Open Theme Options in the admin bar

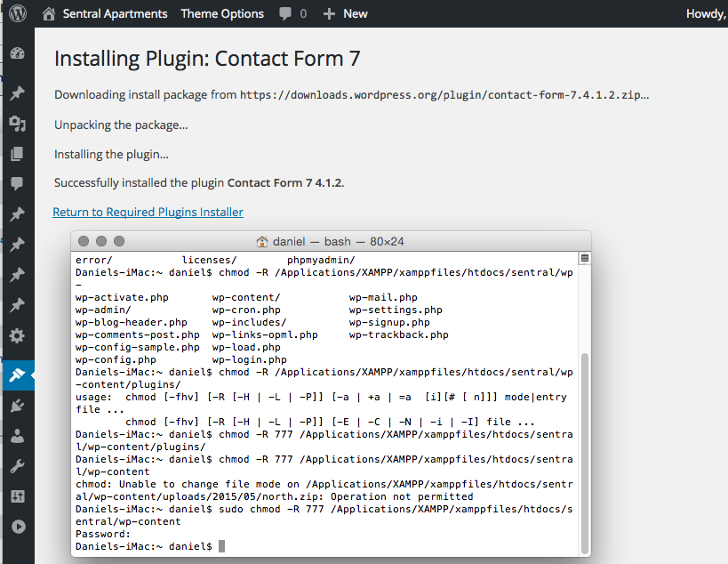222,13
